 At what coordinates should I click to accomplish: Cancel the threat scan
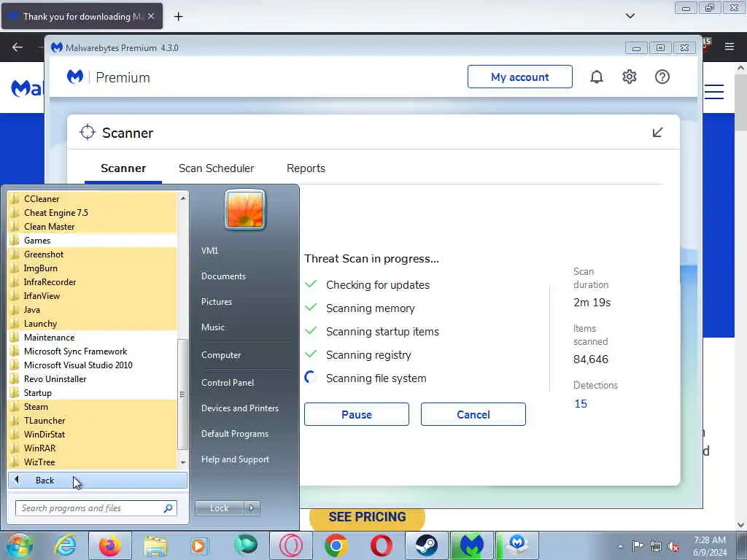coord(473,414)
